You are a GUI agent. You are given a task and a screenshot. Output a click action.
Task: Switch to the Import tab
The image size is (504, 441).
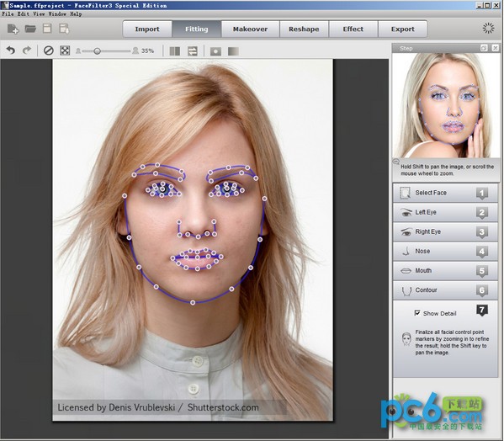147,29
